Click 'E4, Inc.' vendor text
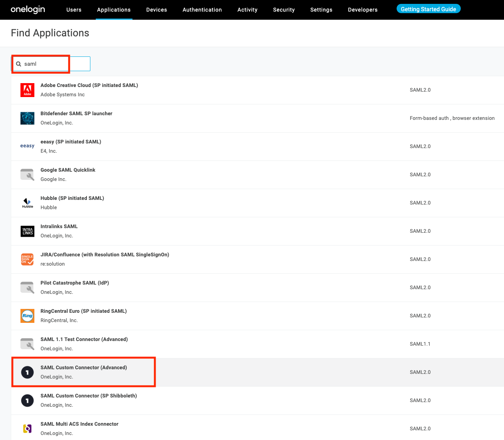The width and height of the screenshot is (504, 440). (x=49, y=151)
